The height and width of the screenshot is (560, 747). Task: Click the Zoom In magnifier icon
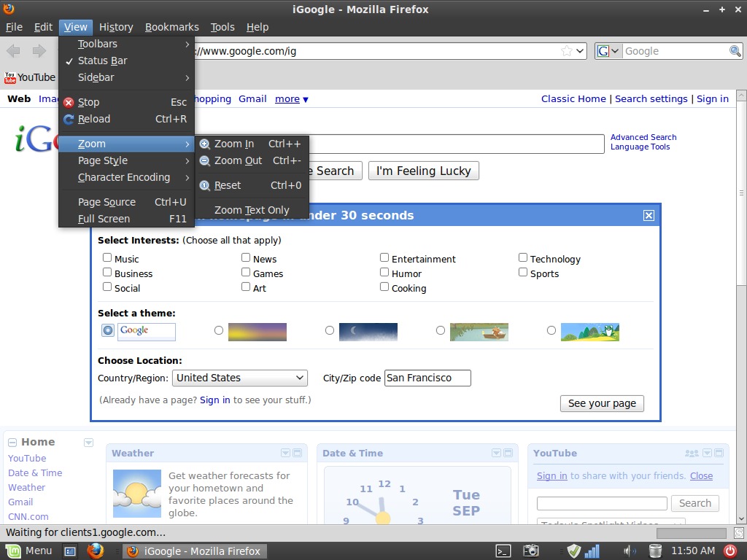(x=205, y=144)
